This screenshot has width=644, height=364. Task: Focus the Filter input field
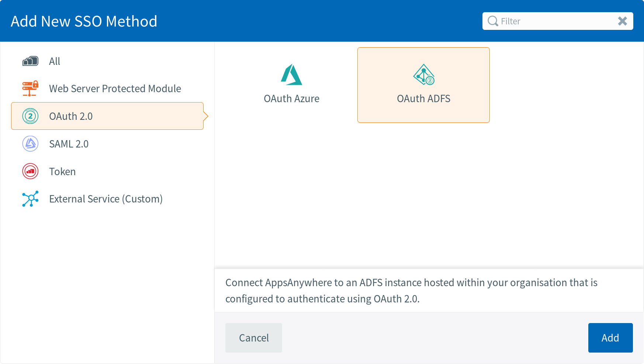tap(558, 21)
